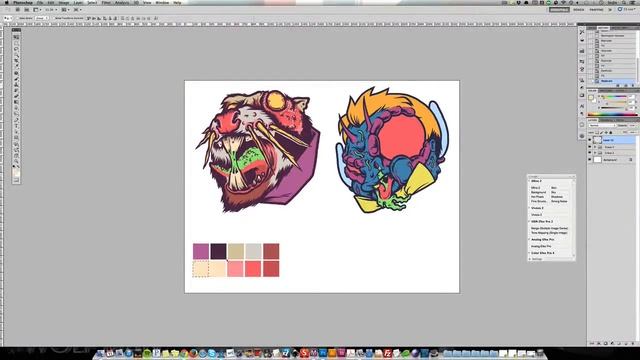This screenshot has width=640, height=360.
Task: Click the Lock transparent pixels icon
Action: pos(597,133)
